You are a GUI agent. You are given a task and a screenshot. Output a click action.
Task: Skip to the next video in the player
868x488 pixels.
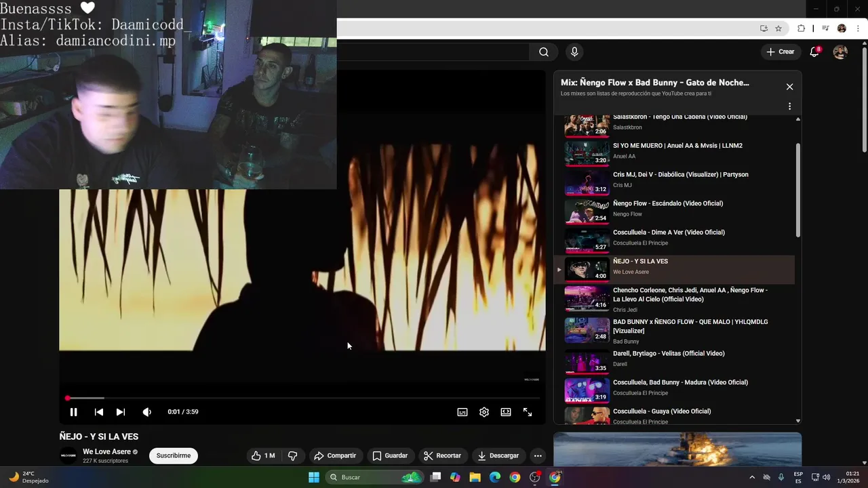tap(121, 412)
